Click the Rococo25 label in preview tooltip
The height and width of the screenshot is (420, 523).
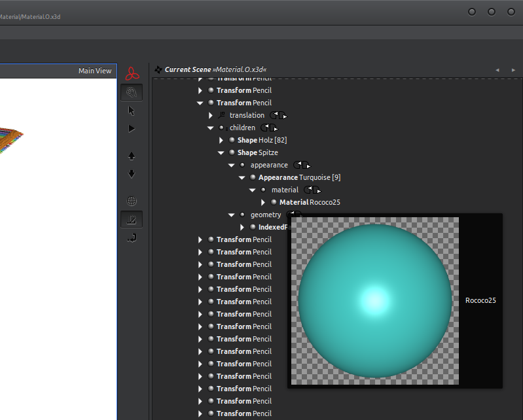coord(480,300)
